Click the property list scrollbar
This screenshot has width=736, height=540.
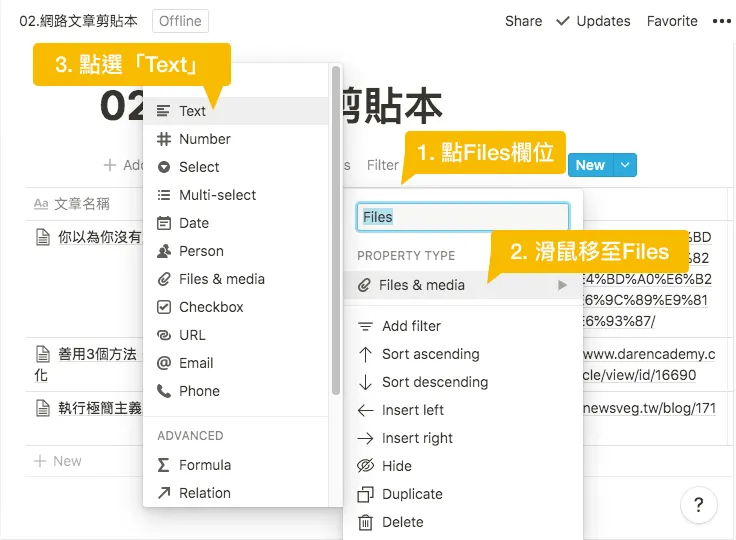(336, 230)
